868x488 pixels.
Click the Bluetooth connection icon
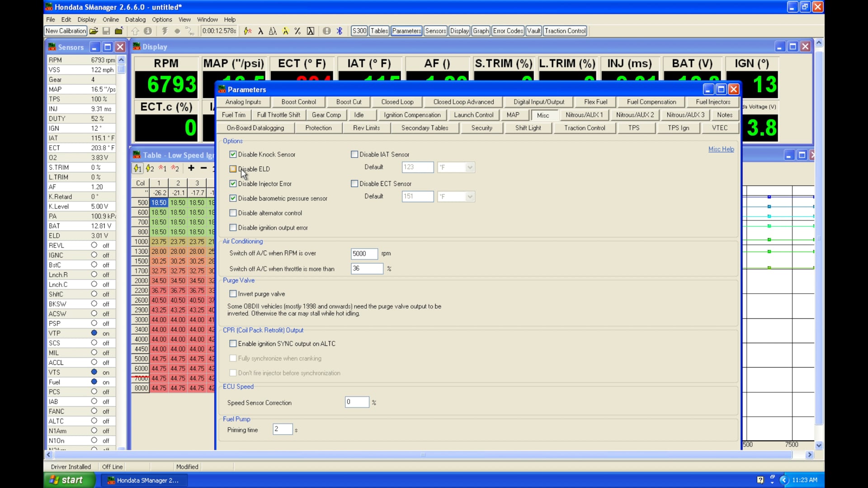(x=340, y=31)
